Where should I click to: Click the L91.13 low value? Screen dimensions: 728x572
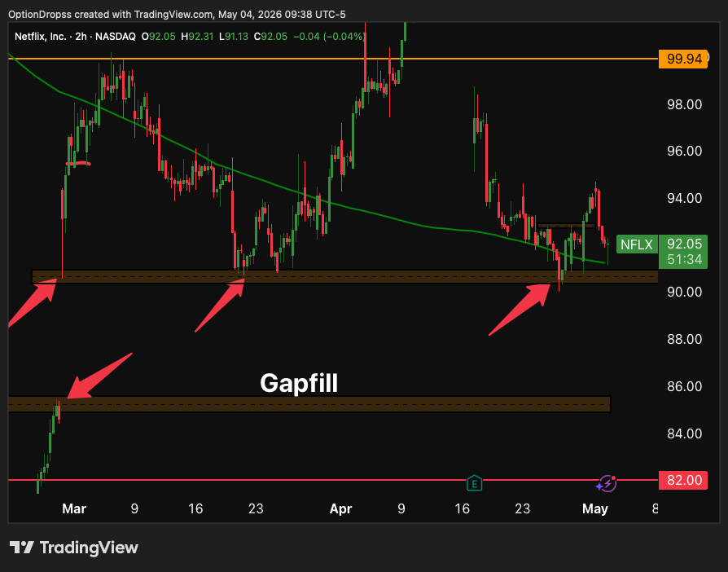(x=234, y=36)
